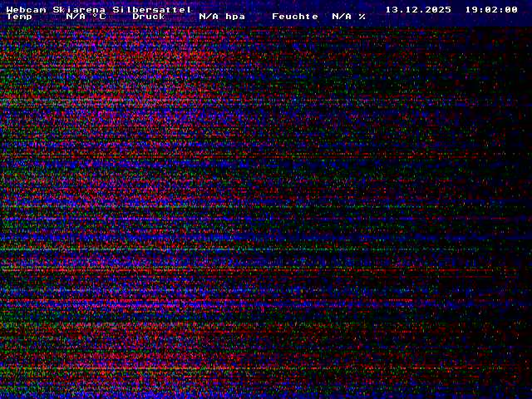The height and width of the screenshot is (399, 532).
Task: Click the word "Webcam" in the overlay title
Action: point(26,10)
